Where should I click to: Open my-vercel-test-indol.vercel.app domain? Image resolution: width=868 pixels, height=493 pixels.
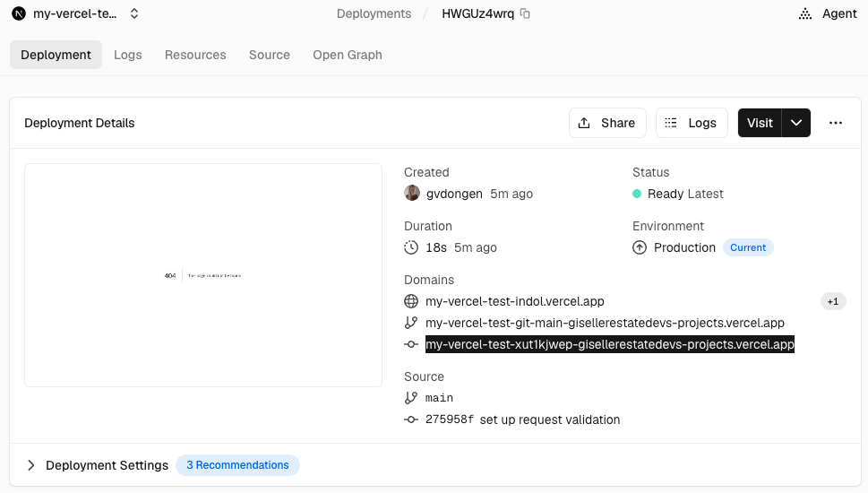coord(515,301)
